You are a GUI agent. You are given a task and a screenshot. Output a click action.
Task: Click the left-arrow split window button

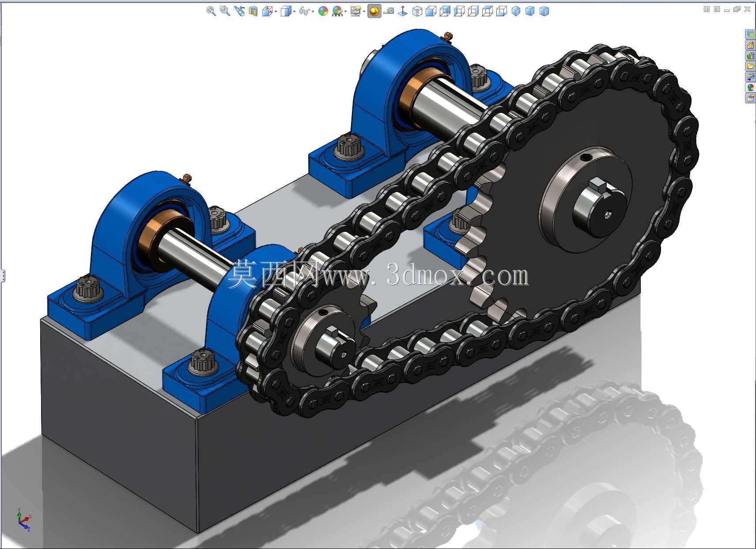point(707,9)
